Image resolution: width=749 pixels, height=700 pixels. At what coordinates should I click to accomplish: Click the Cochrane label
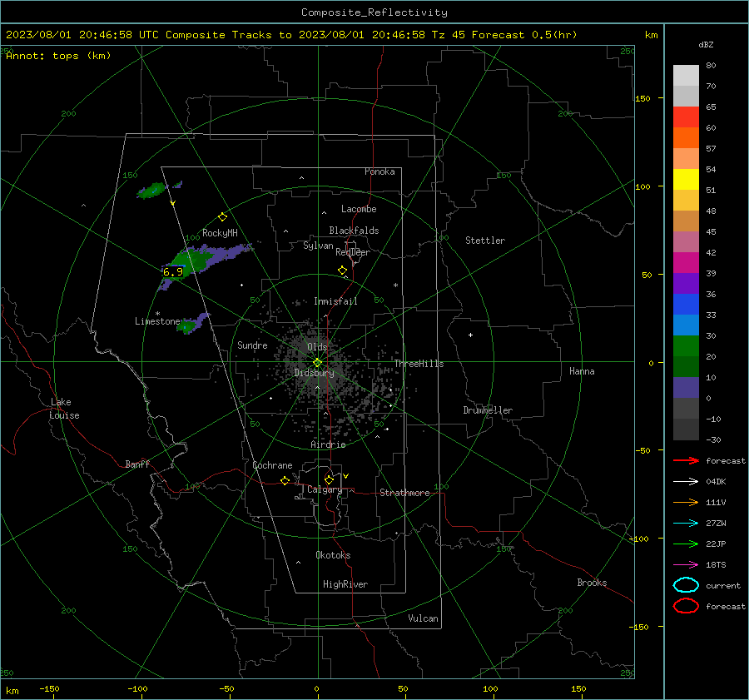pyautogui.click(x=272, y=465)
